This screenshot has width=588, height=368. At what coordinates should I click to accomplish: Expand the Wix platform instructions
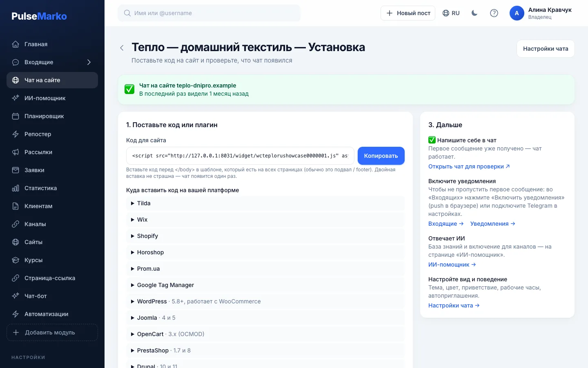click(x=265, y=220)
